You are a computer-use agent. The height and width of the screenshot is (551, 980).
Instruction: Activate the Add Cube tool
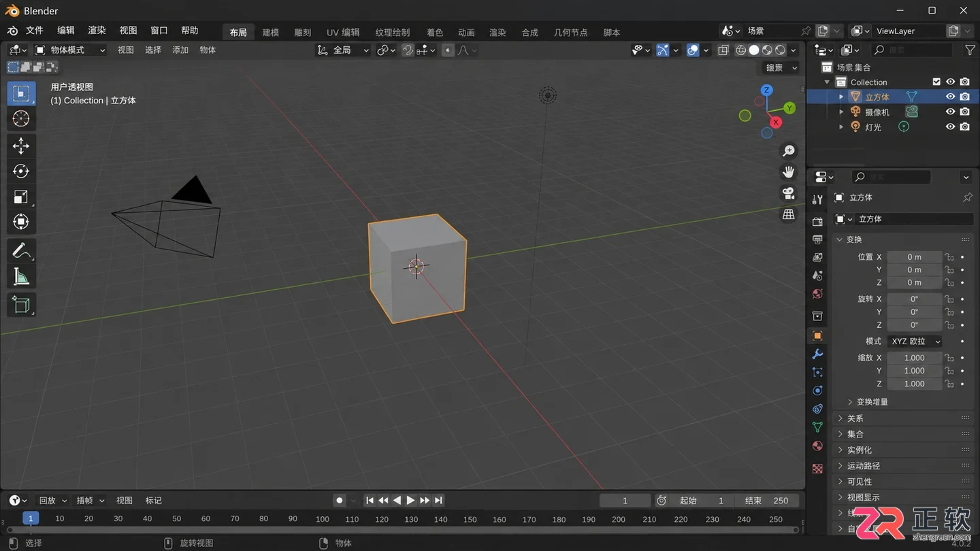pos(21,305)
